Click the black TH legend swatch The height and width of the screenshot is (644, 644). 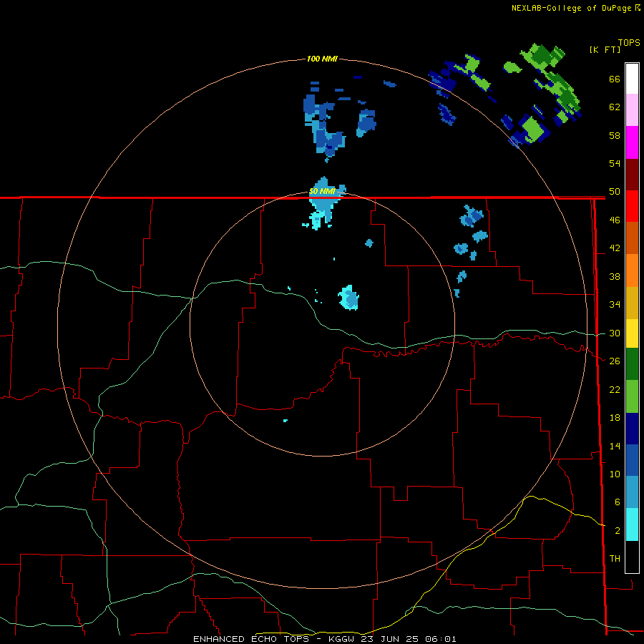632,557
